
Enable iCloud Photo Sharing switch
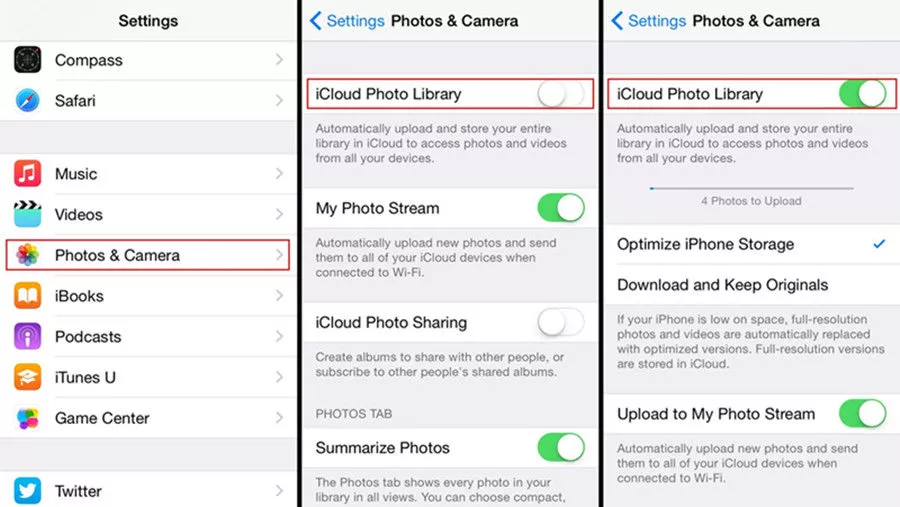click(x=561, y=322)
